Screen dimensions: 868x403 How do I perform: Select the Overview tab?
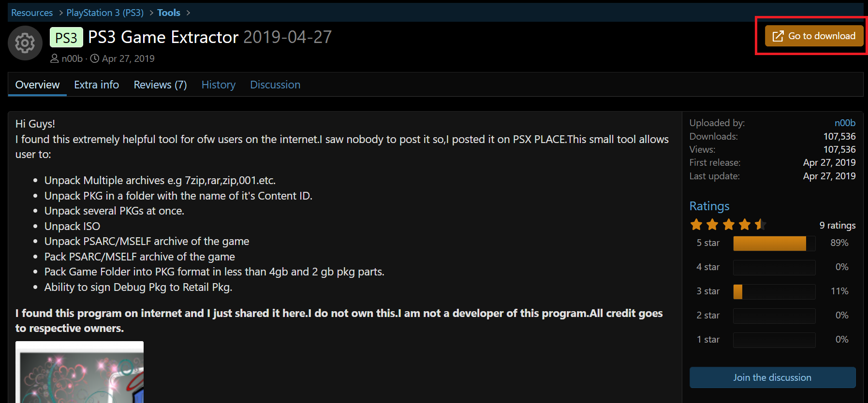[37, 85]
